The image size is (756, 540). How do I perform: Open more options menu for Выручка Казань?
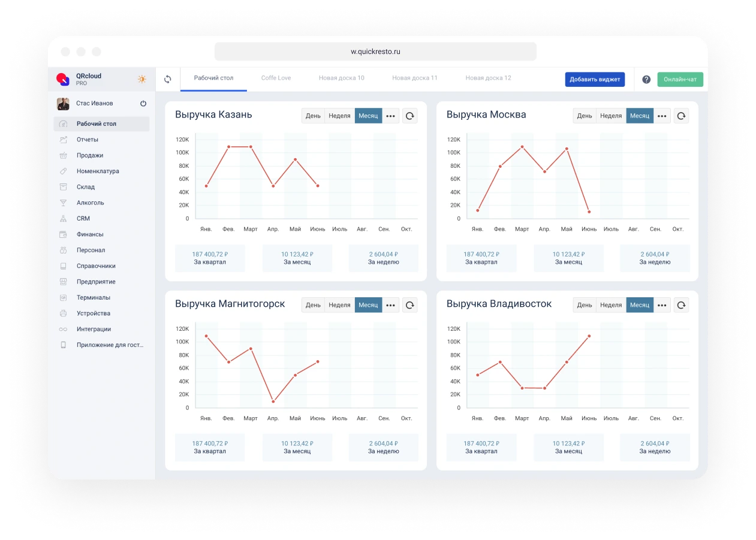pos(390,116)
